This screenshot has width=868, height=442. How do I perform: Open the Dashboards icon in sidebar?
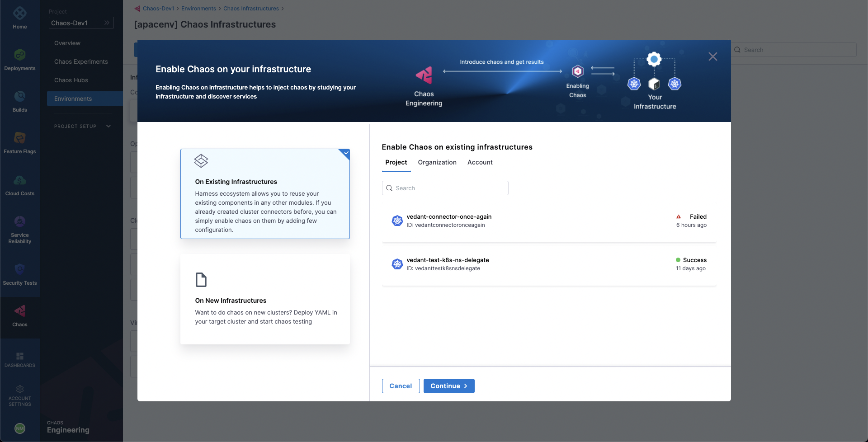point(19,357)
